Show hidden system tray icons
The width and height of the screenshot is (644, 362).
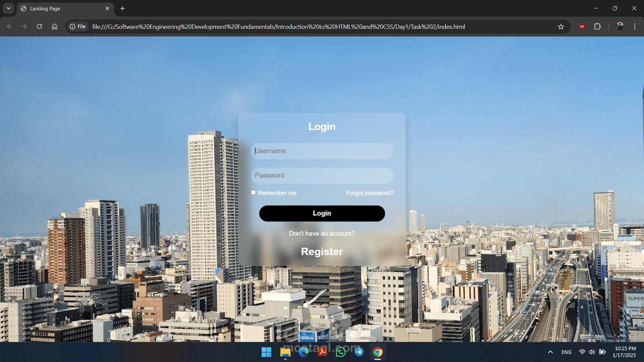(550, 352)
